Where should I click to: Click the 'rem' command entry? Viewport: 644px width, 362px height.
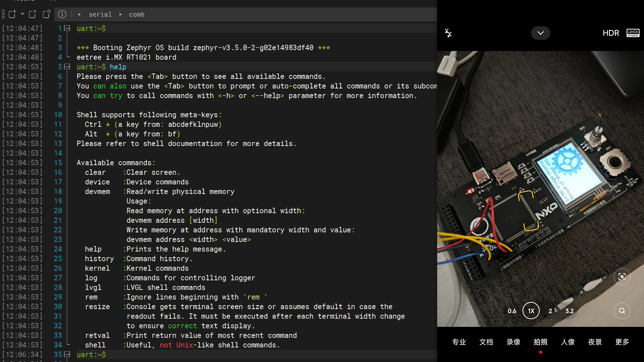(x=91, y=297)
